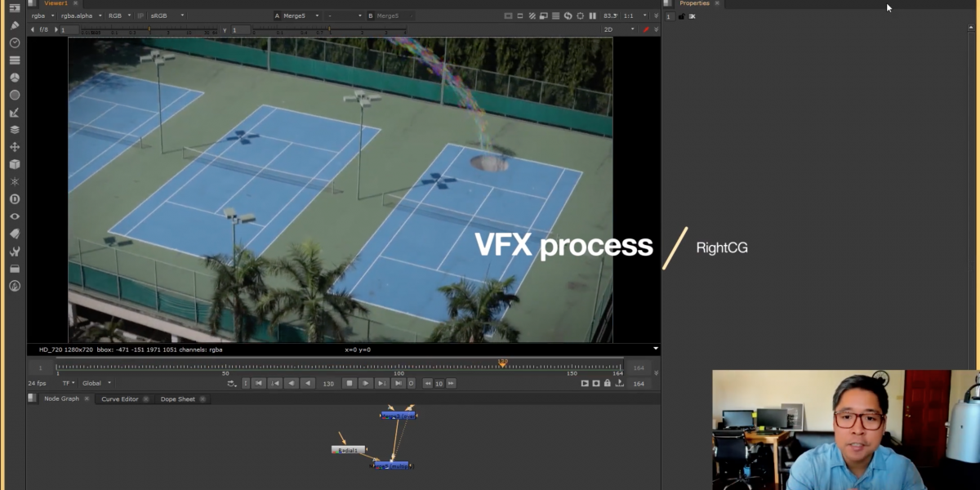The image size is (980, 490).
Task: Open the Other nodes box icon
Action: coord(15,269)
